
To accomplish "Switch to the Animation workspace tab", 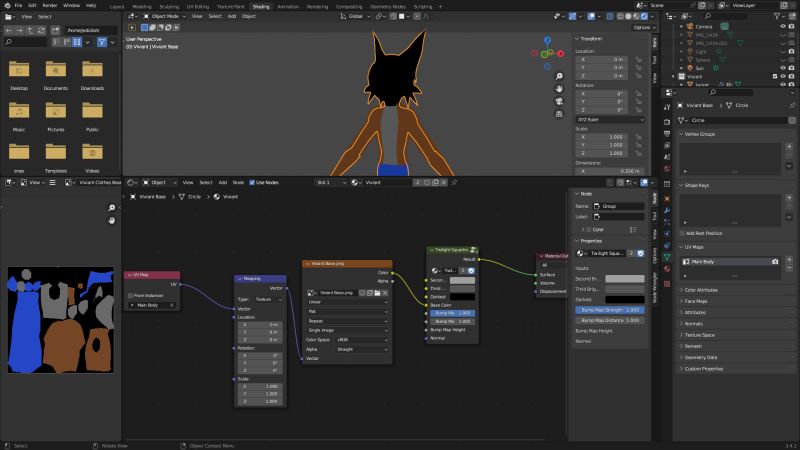I will tap(288, 7).
